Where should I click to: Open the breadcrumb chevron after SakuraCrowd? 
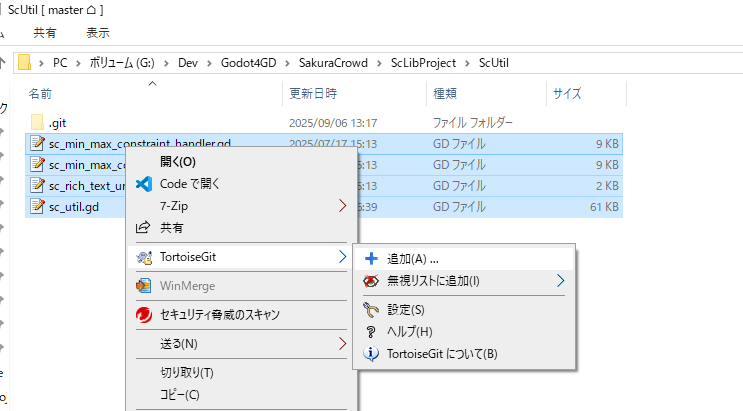tap(379, 63)
